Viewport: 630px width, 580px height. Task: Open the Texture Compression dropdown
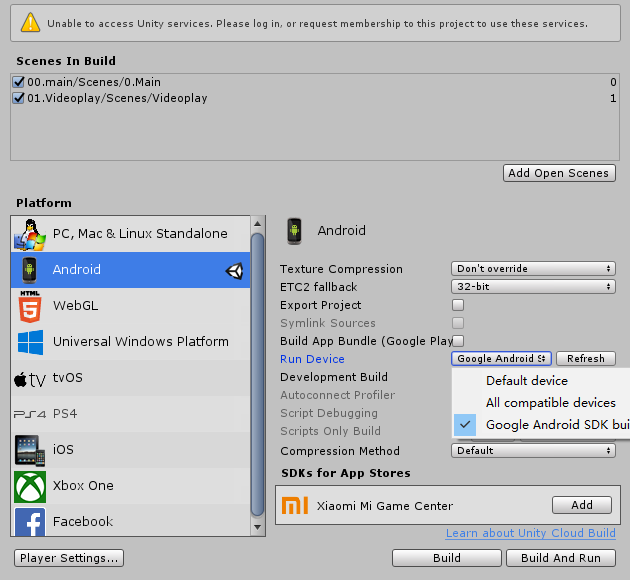point(533,268)
